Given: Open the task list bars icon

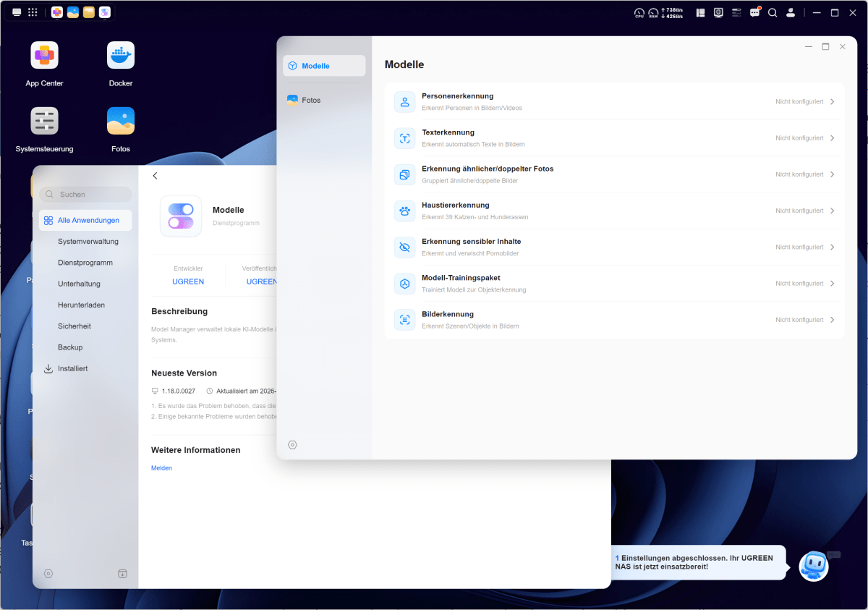Looking at the screenshot, I should coord(736,12).
